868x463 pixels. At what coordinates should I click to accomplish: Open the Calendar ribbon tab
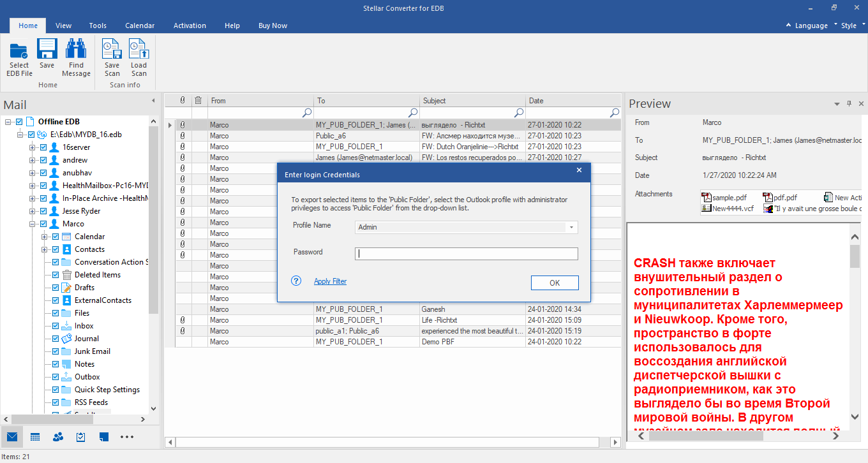[x=140, y=26]
